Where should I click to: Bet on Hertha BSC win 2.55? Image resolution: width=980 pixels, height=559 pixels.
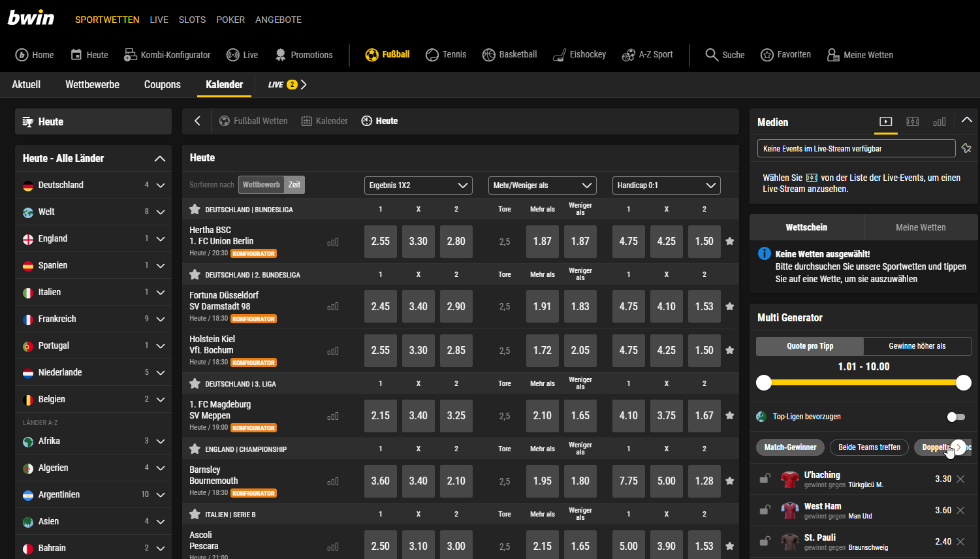tap(381, 241)
